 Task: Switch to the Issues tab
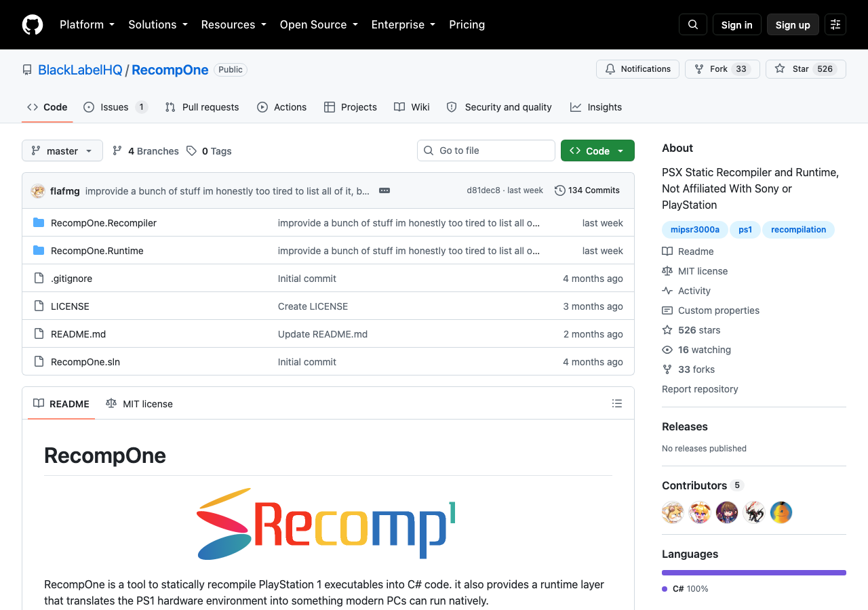click(115, 107)
